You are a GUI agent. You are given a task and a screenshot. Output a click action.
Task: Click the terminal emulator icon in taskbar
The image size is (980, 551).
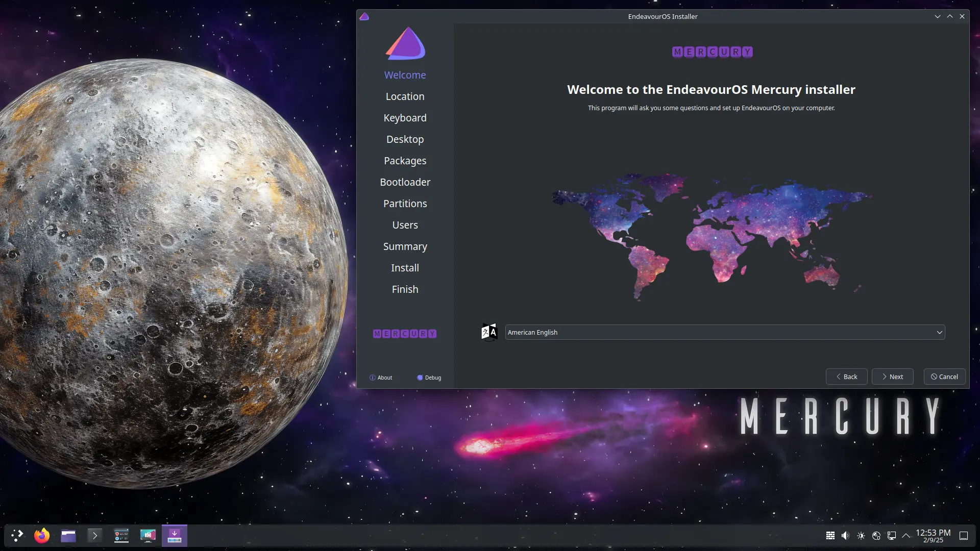pos(94,535)
